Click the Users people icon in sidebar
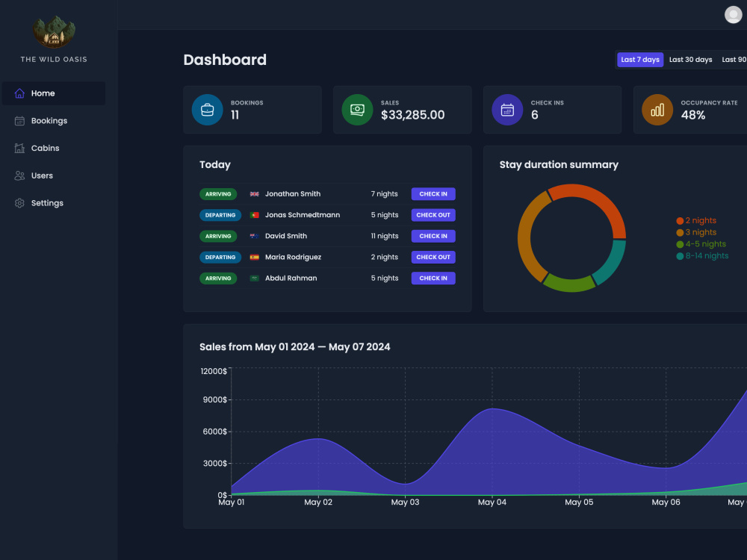 point(19,175)
